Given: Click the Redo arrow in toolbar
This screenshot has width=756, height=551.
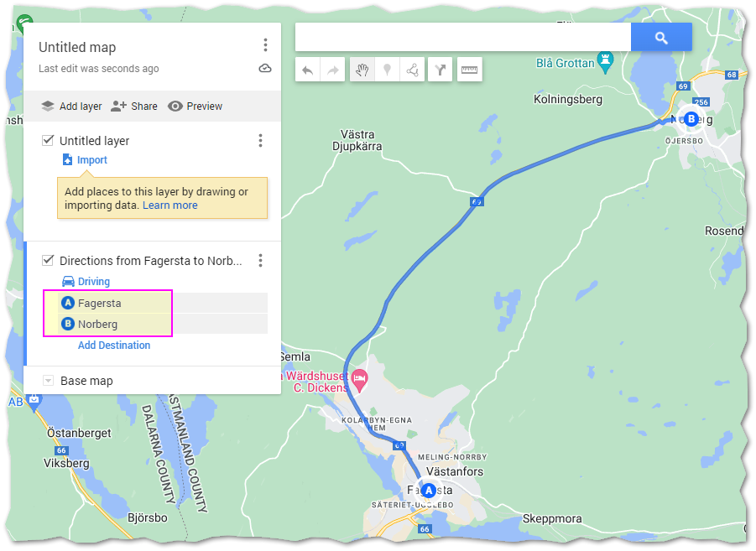Looking at the screenshot, I should 332,70.
